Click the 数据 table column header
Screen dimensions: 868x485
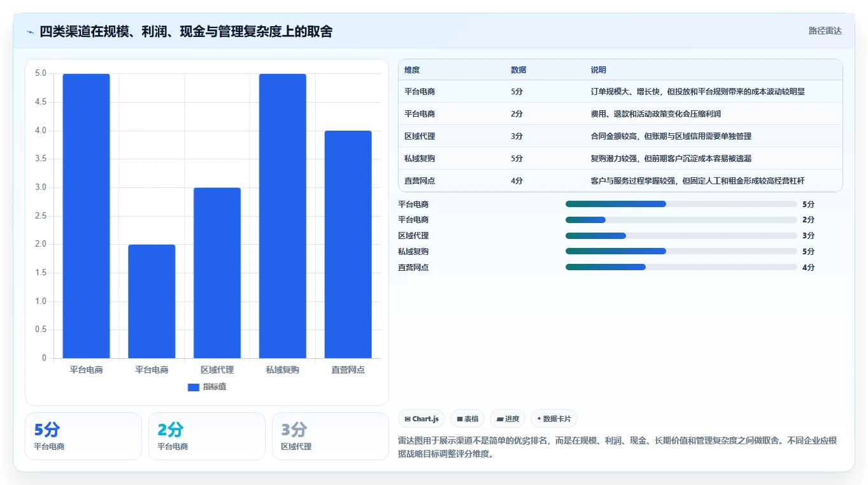tap(518, 70)
